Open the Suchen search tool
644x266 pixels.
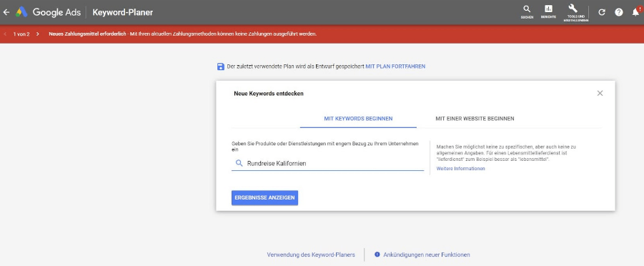pyautogui.click(x=527, y=12)
